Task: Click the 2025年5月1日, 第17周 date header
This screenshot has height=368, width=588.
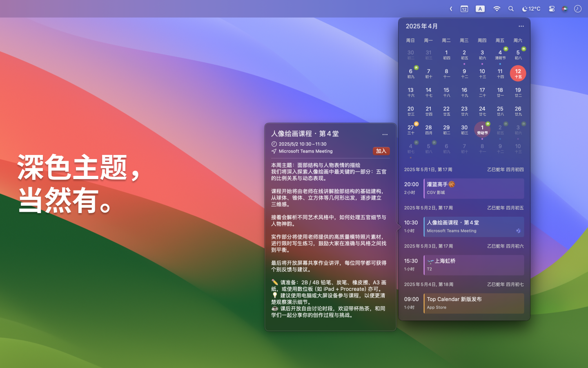Action: pyautogui.click(x=428, y=170)
